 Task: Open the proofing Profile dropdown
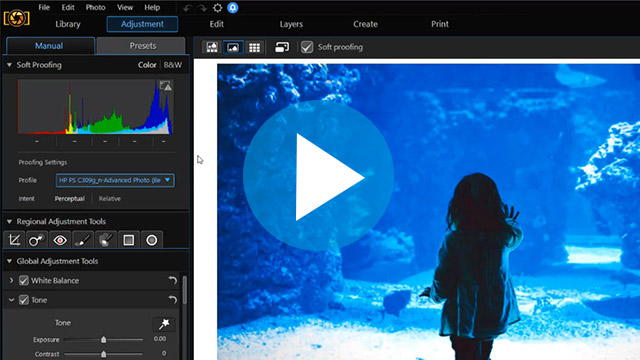pyautogui.click(x=115, y=180)
